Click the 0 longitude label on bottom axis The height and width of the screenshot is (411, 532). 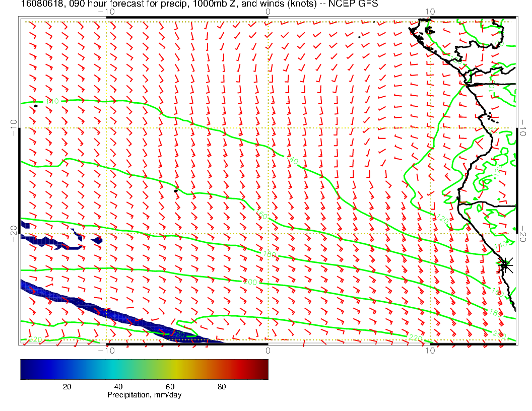[x=268, y=350]
